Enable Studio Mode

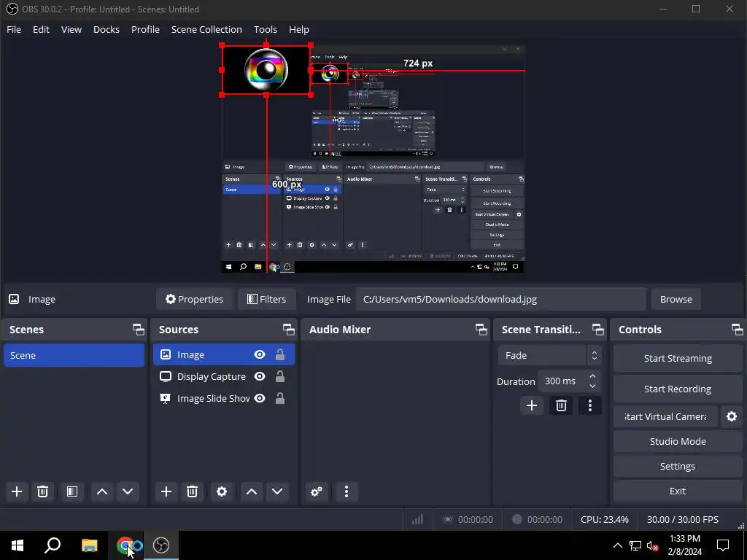click(x=678, y=441)
